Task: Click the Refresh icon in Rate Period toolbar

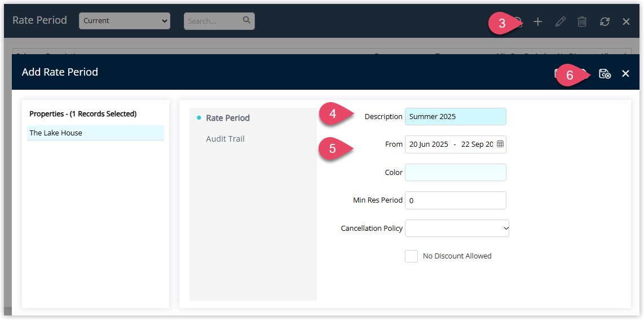Action: 605,22
